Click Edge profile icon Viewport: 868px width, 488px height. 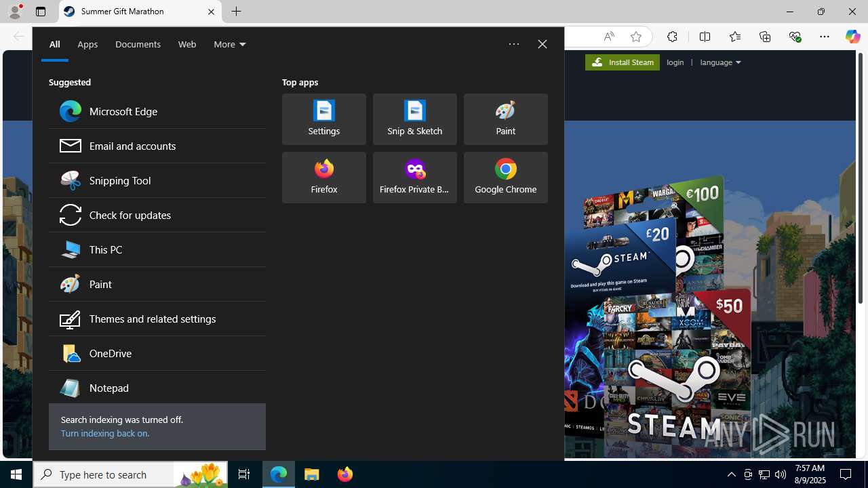coord(14,12)
